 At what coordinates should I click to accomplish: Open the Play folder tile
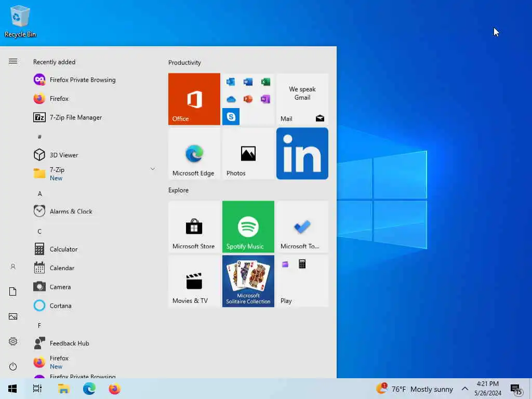[302, 281]
